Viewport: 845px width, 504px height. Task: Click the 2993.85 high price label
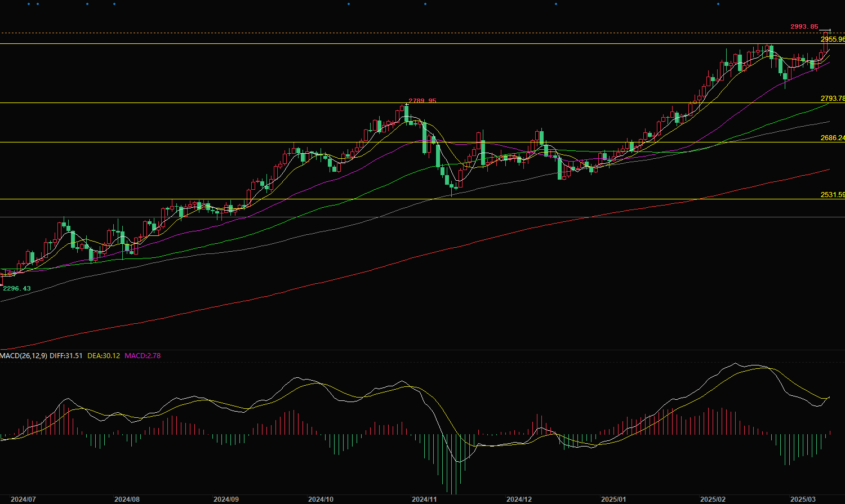pyautogui.click(x=804, y=26)
